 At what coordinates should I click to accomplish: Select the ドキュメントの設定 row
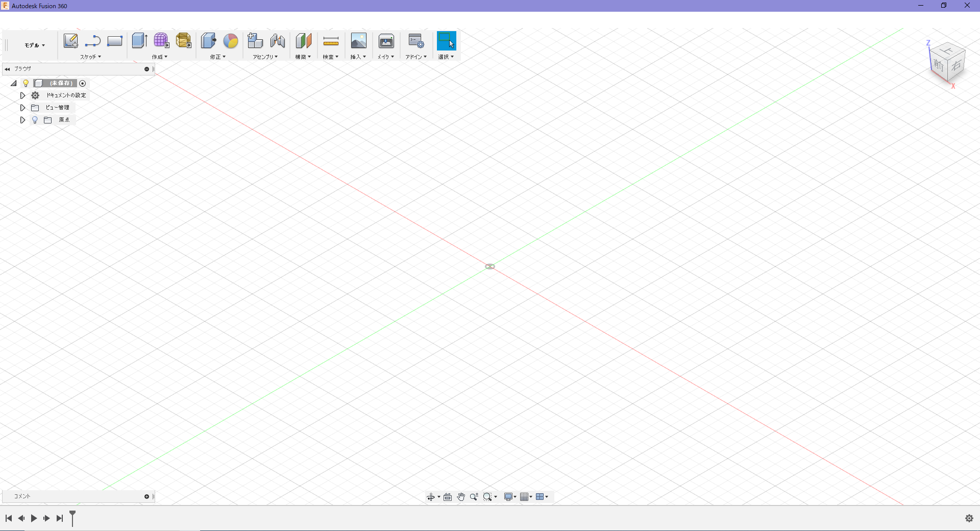(x=59, y=95)
